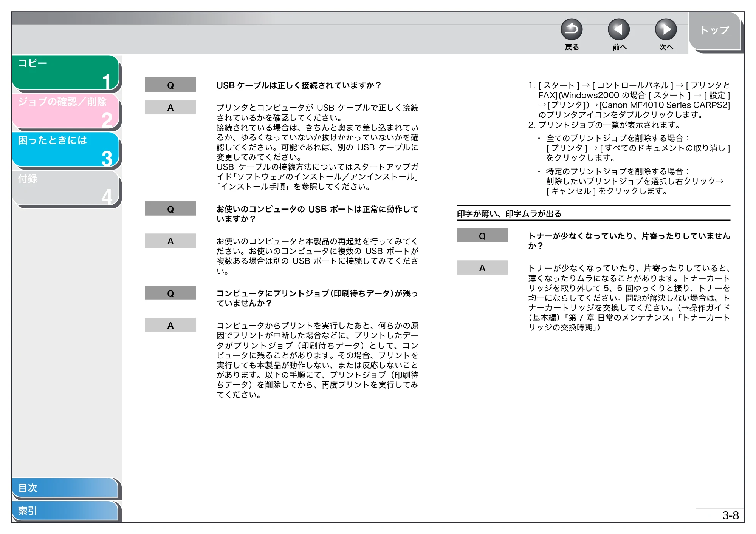Viewport: 756px width, 534px height.
Task: Click the answer paragraph starting プリンタとコンピュータが USB
Action: 317,147
